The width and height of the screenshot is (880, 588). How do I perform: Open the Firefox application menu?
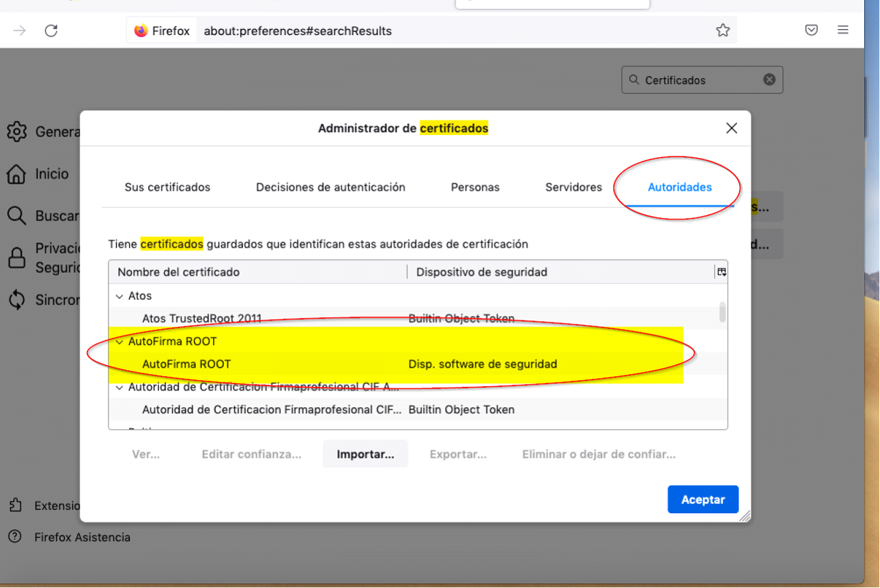tap(842, 30)
